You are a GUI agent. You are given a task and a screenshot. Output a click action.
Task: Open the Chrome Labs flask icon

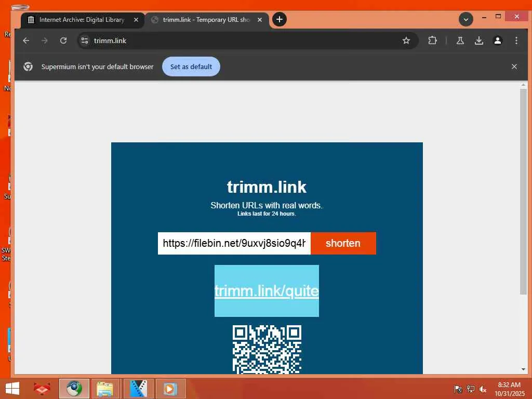(x=460, y=41)
